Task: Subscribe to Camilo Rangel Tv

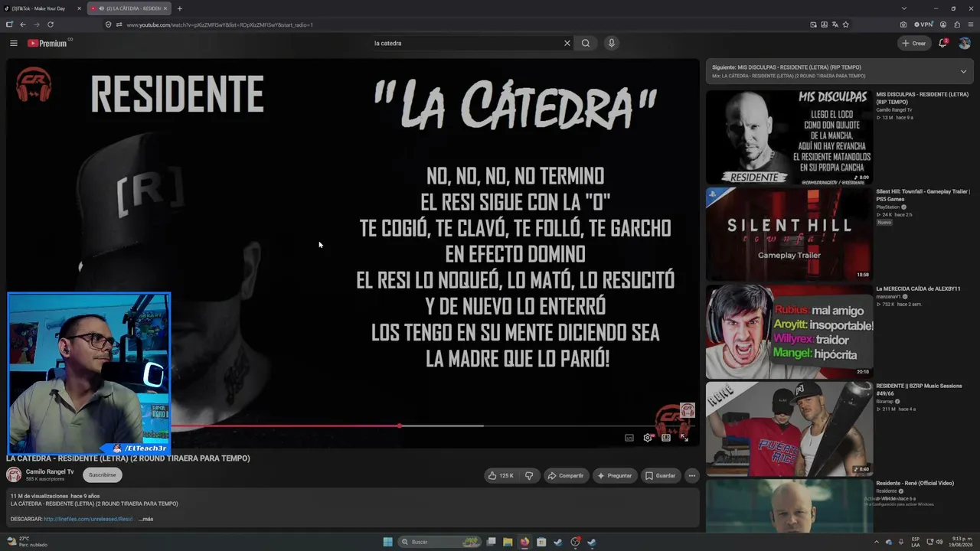Action: (102, 474)
